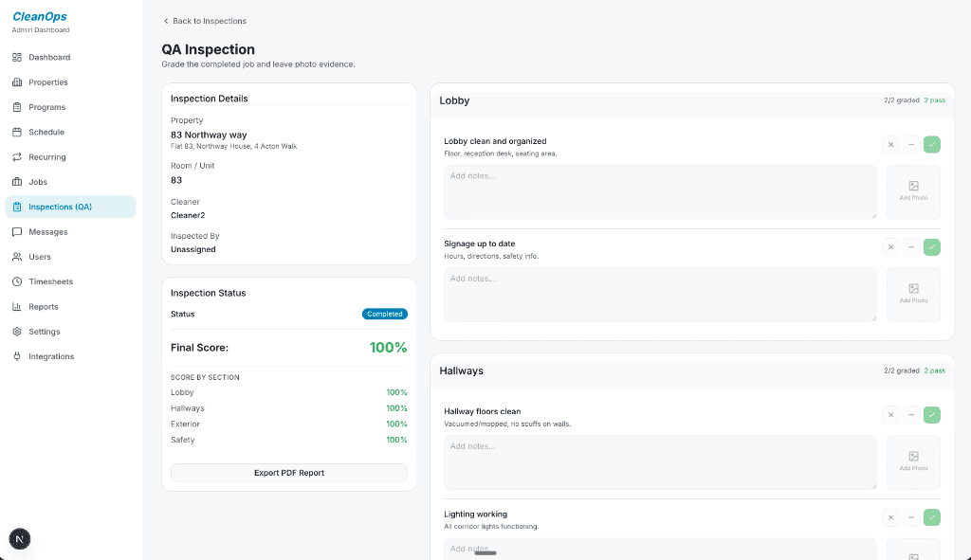Mark Lobby clean and organized as fail
Viewport: 971px width, 560px height.
(890, 145)
